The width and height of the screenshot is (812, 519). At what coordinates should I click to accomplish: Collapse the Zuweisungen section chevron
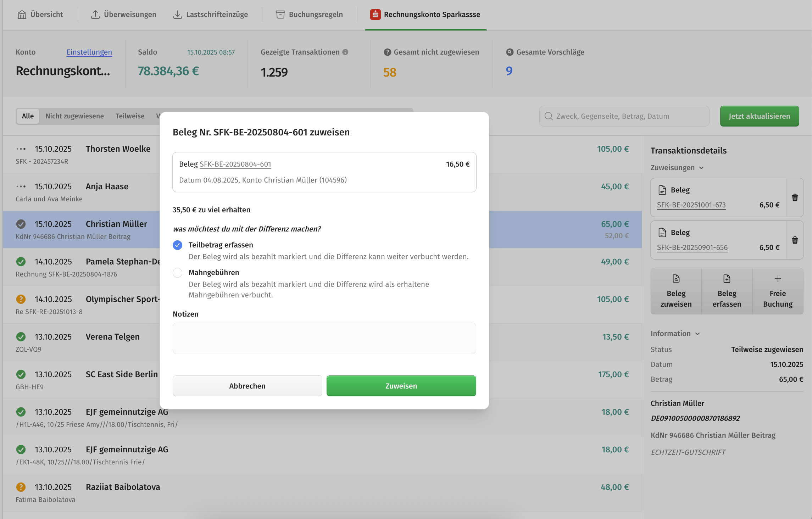pyautogui.click(x=701, y=168)
